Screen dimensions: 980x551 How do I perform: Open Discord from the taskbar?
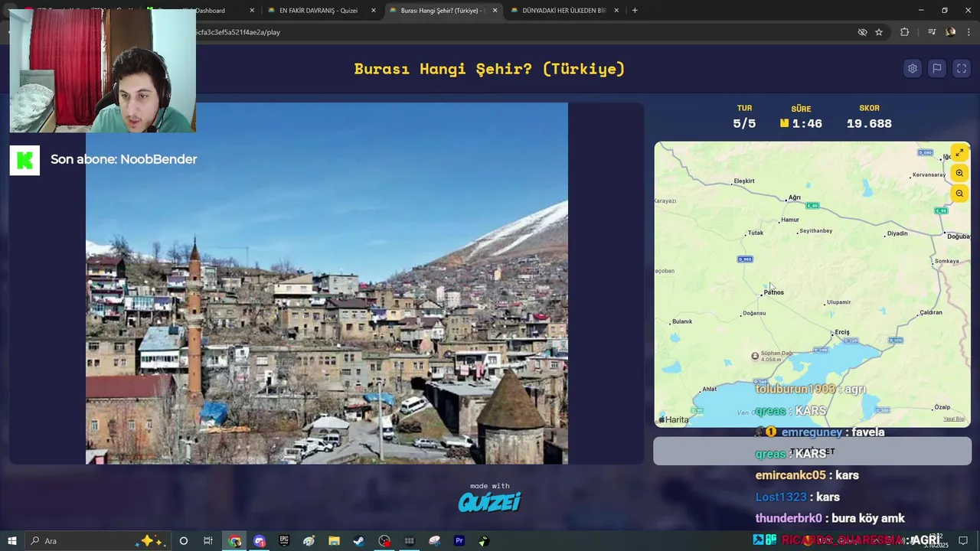pyautogui.click(x=260, y=541)
